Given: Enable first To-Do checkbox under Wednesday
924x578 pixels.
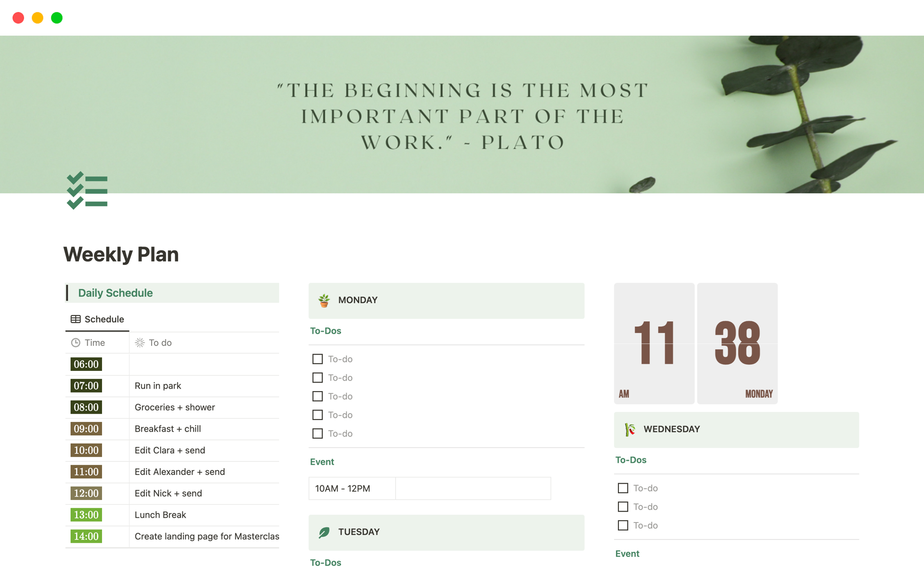Looking at the screenshot, I should (x=623, y=488).
